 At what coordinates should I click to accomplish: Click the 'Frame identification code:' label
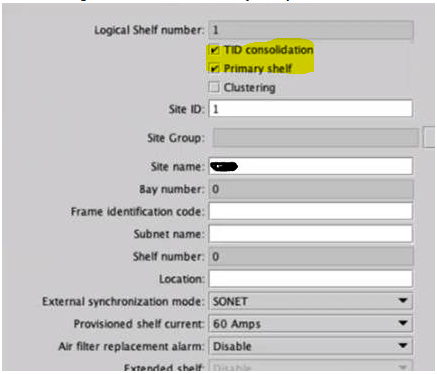[x=137, y=212]
